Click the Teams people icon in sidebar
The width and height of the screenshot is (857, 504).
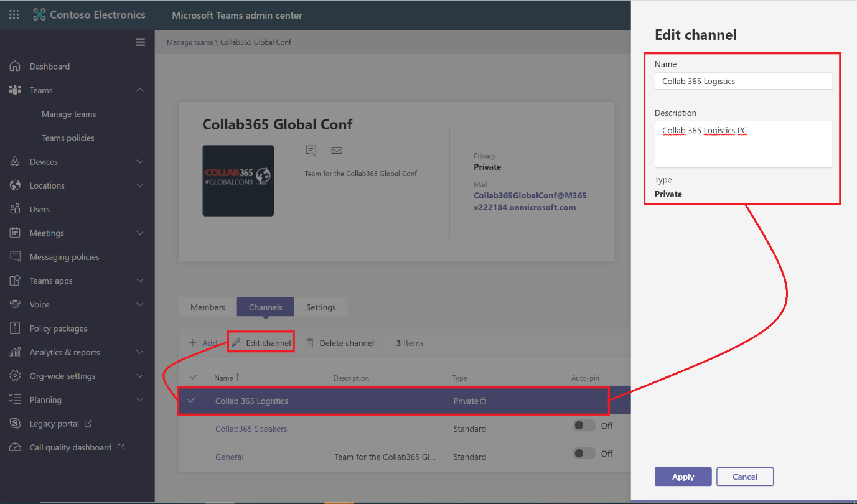coord(15,90)
